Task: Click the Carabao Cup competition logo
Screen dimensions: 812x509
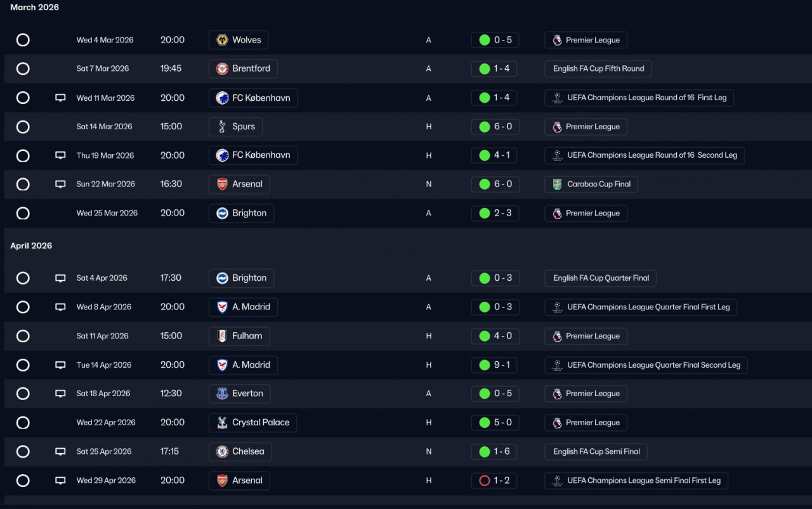Action: click(557, 184)
